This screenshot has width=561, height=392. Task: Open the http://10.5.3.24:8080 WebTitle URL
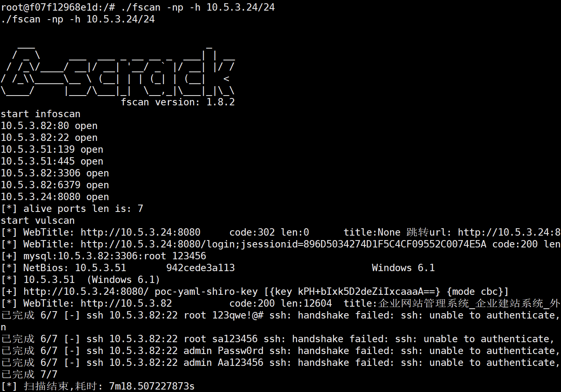tap(140, 232)
